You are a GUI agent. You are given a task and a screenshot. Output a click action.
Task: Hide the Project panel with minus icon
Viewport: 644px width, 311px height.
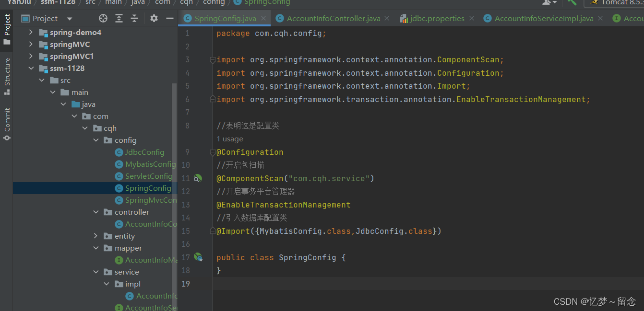point(169,18)
